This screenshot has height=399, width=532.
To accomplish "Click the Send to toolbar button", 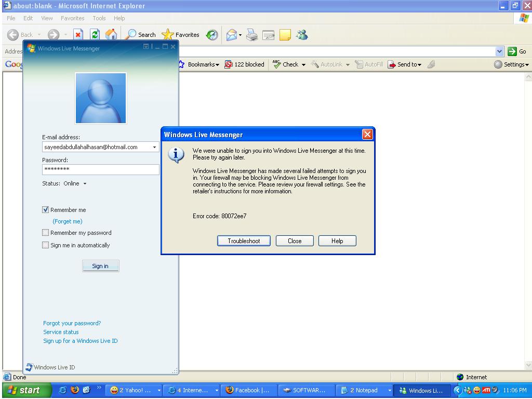I will click(404, 64).
